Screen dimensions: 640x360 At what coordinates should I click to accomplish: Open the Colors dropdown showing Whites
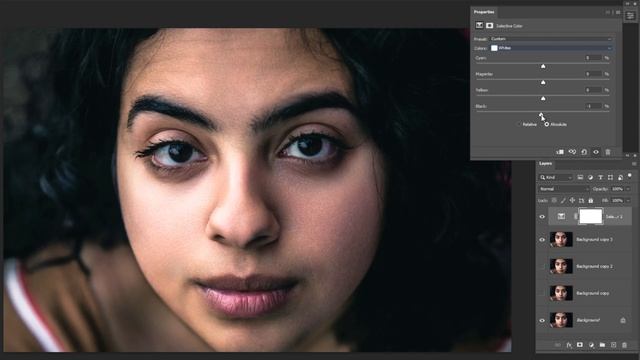(551, 48)
